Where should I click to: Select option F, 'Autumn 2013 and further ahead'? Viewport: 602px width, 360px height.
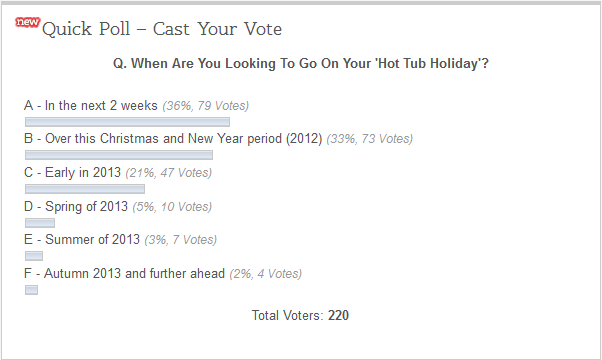124,273
